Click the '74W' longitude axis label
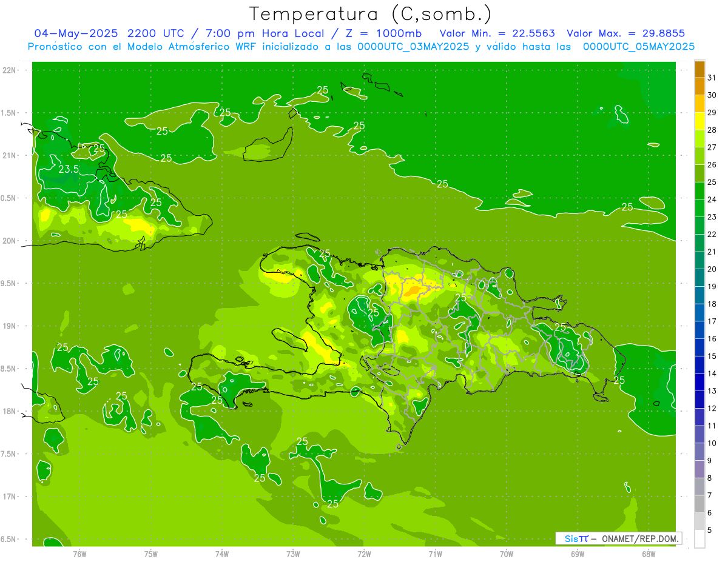The width and height of the screenshot is (728, 562). click(222, 554)
